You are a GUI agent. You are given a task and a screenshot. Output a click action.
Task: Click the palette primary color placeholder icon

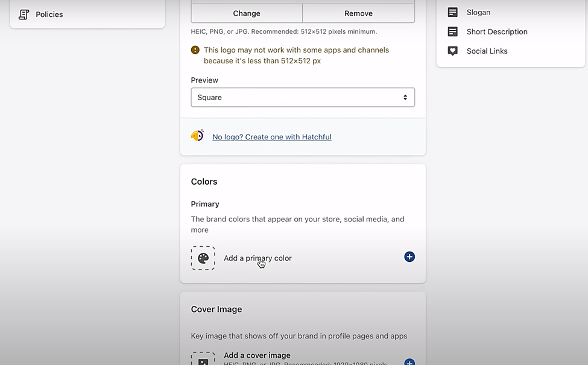click(x=203, y=258)
